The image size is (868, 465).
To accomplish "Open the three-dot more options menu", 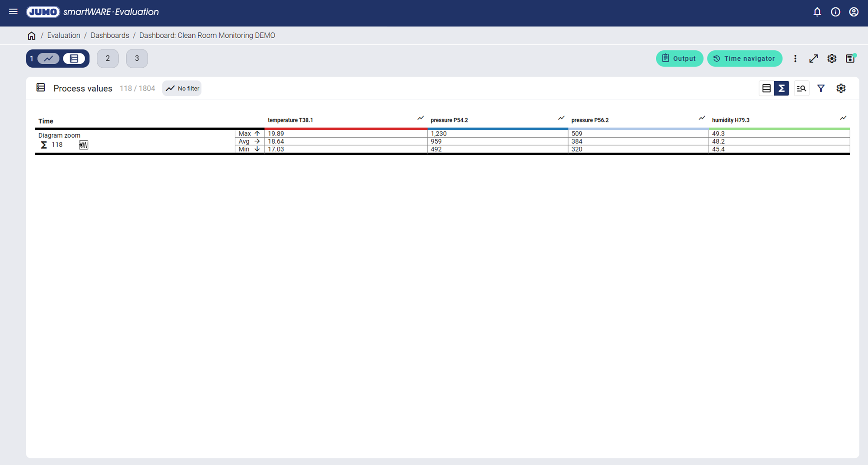I will click(x=795, y=59).
